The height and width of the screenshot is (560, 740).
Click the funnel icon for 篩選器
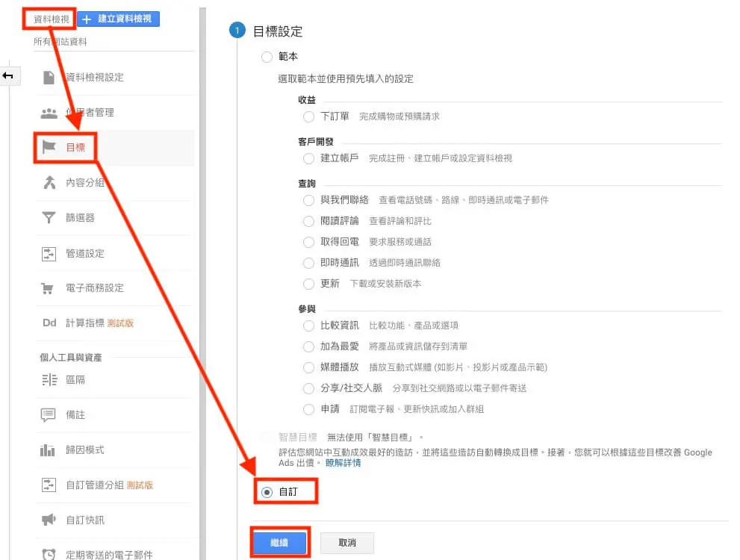click(x=49, y=217)
